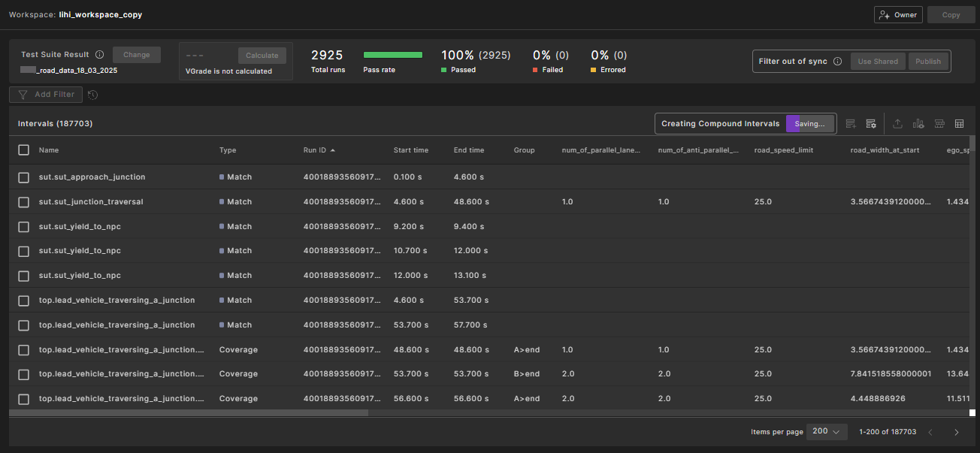This screenshot has height=453, width=980.
Task: Click the filter history clock icon
Action: coord(92,95)
